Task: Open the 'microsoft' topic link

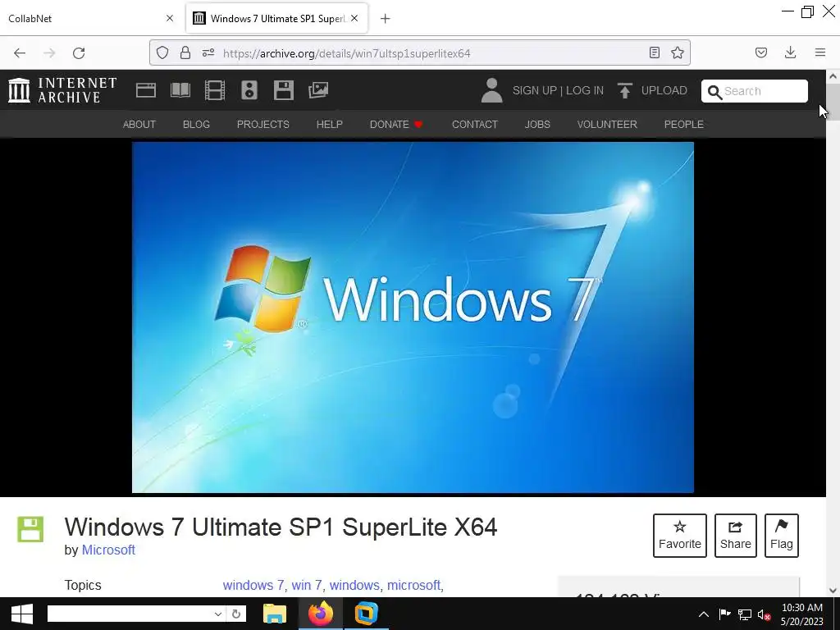Action: pos(413,585)
